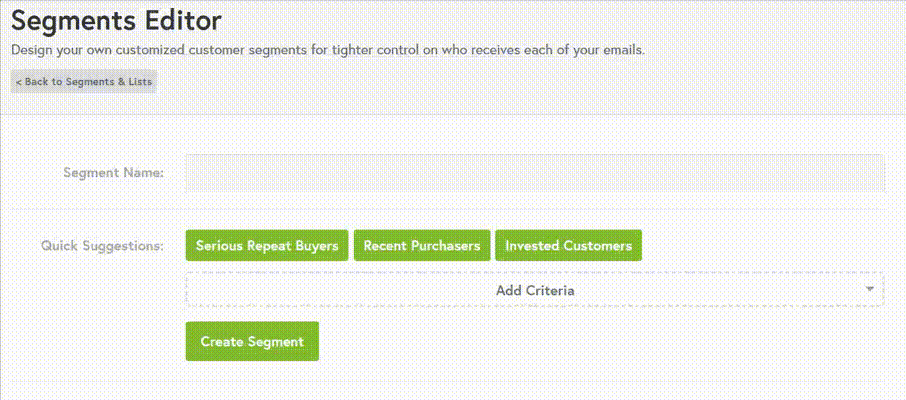Apply the Serious Repeat Buyers suggestion

pyautogui.click(x=267, y=245)
